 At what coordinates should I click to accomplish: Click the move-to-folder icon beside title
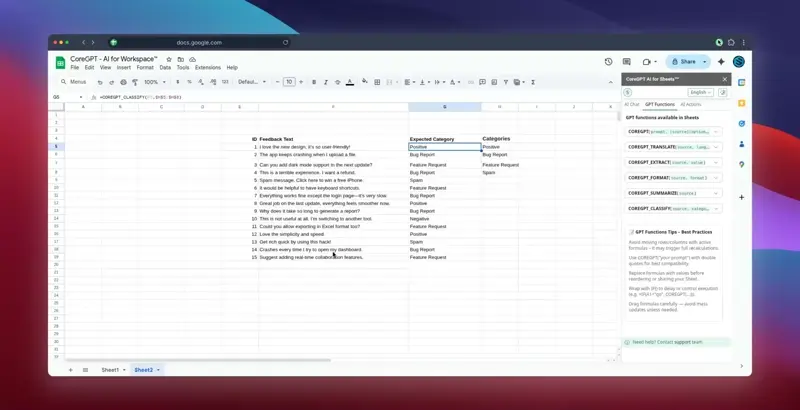(181, 60)
